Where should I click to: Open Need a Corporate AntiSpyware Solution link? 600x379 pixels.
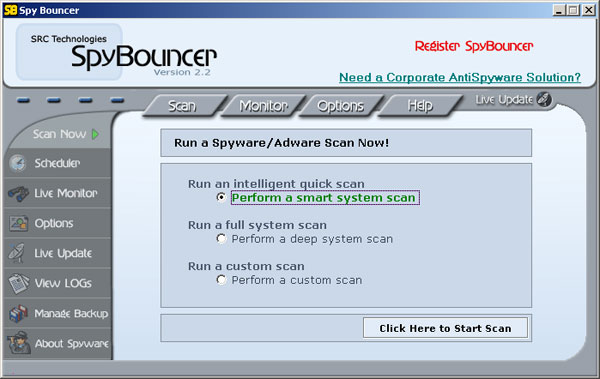point(460,77)
